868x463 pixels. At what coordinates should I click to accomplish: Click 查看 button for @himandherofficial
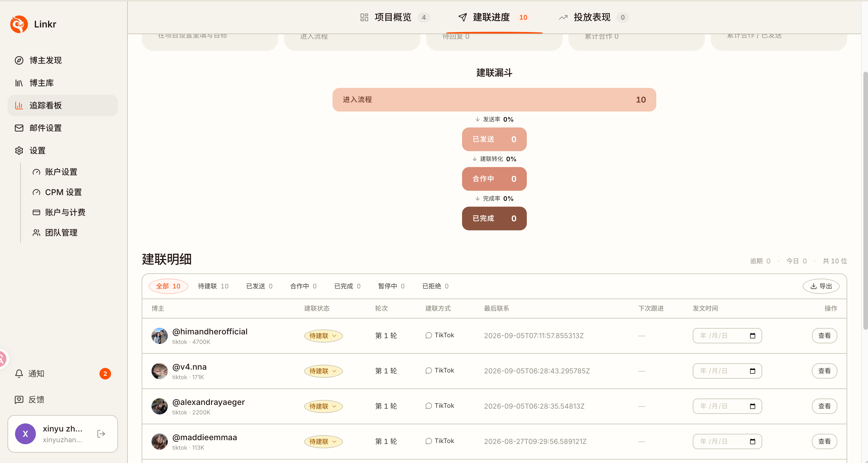tap(824, 336)
